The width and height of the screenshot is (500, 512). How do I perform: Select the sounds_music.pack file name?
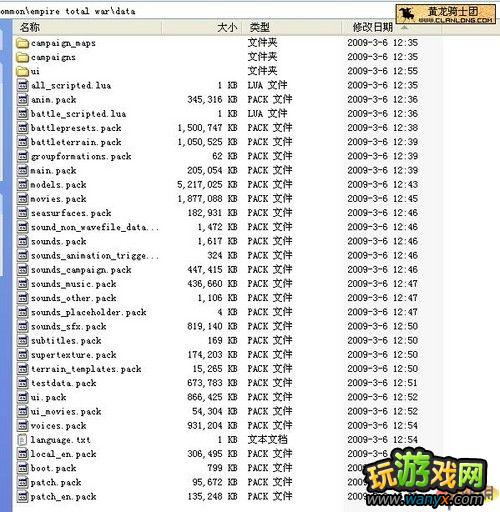point(74,284)
